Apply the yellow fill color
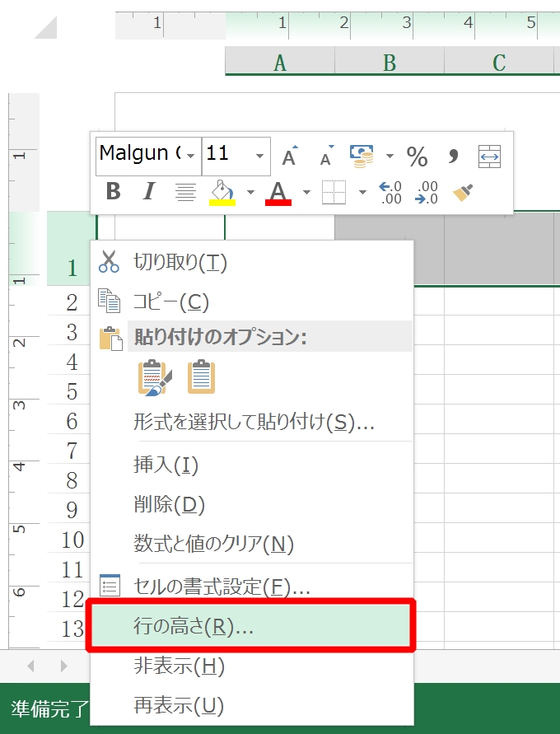Image resolution: width=560 pixels, height=734 pixels. [222, 192]
